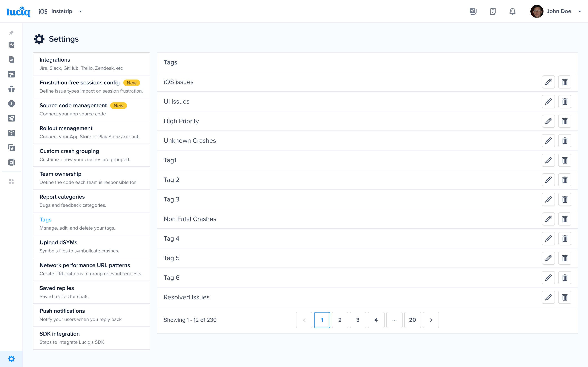Viewport: 588px width, 367px height.
Task: Open the document icon in top bar
Action: click(493, 11)
